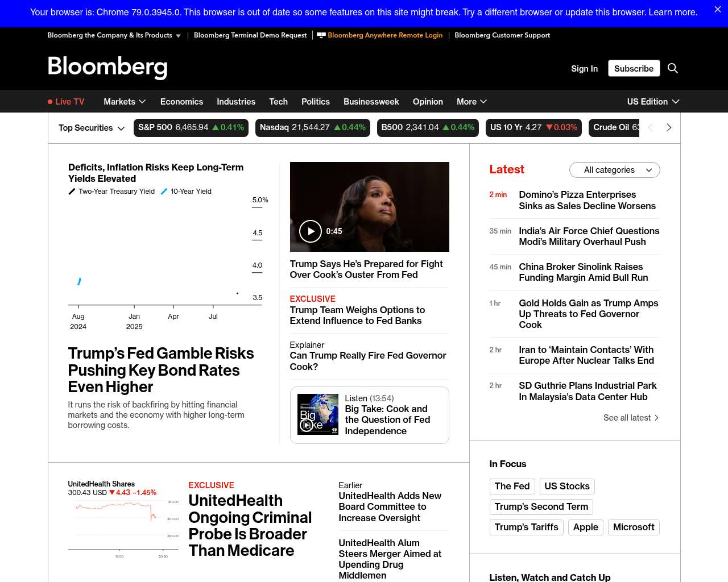
Task: Go to the Economics section
Action: point(181,102)
